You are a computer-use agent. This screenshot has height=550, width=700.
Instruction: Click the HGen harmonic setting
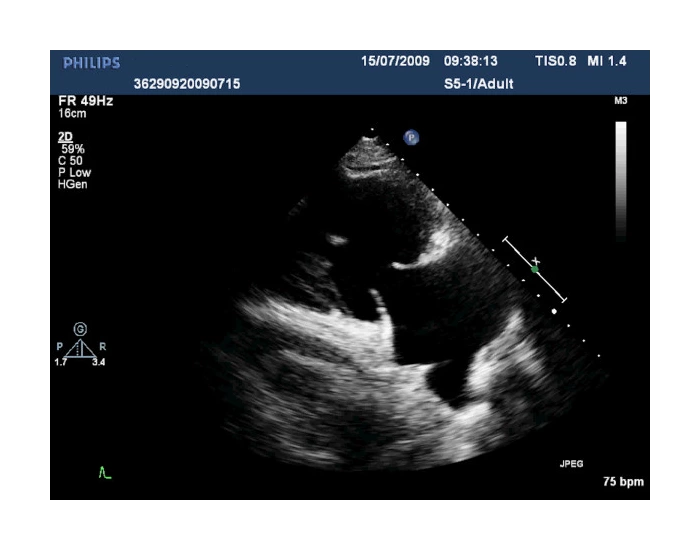tap(72, 184)
